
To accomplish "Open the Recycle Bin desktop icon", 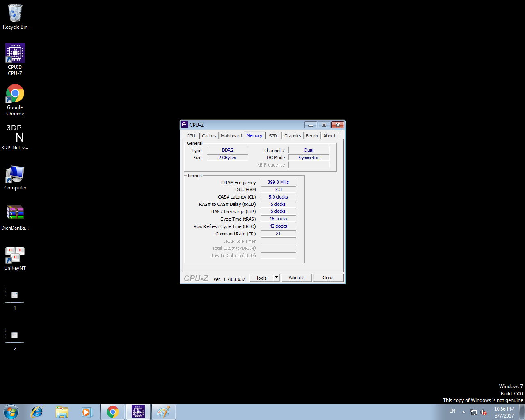I will (x=15, y=16).
